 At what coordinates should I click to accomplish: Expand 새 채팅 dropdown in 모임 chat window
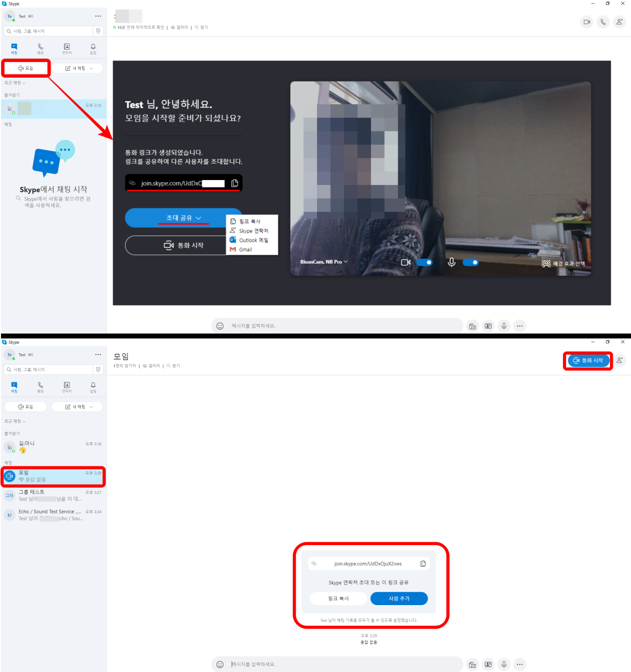[77, 407]
